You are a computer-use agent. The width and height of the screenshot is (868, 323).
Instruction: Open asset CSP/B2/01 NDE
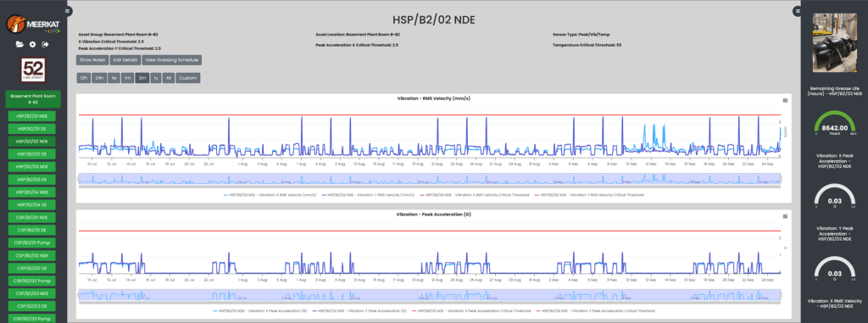click(32, 218)
